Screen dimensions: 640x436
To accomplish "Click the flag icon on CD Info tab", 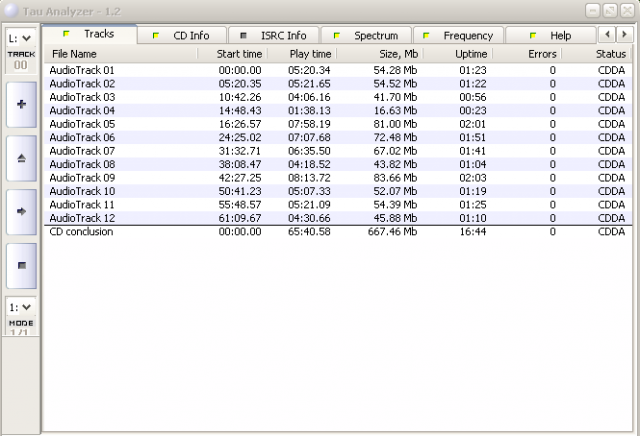I will coord(156,36).
